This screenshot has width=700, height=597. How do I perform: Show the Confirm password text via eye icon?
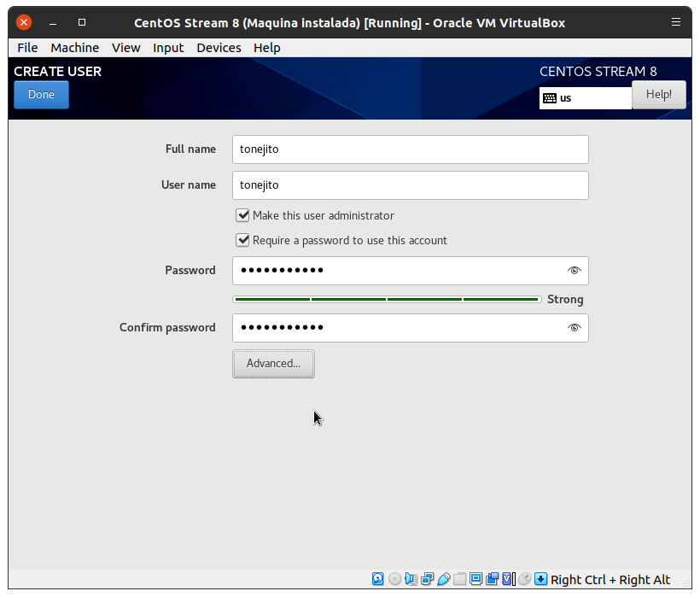(x=574, y=328)
